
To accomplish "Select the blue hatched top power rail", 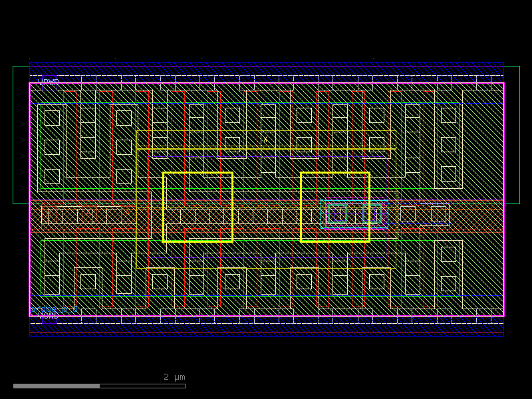I will pyautogui.click(x=266, y=70).
